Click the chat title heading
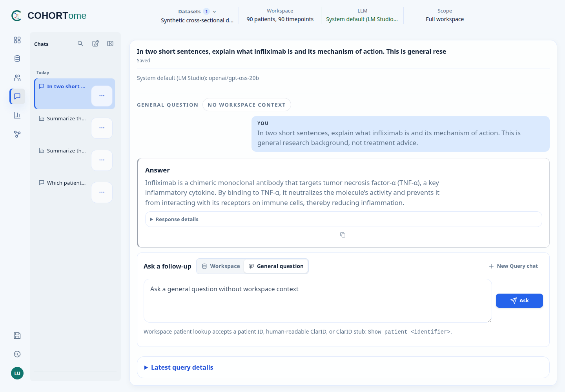This screenshot has width=565, height=392. pos(292,51)
